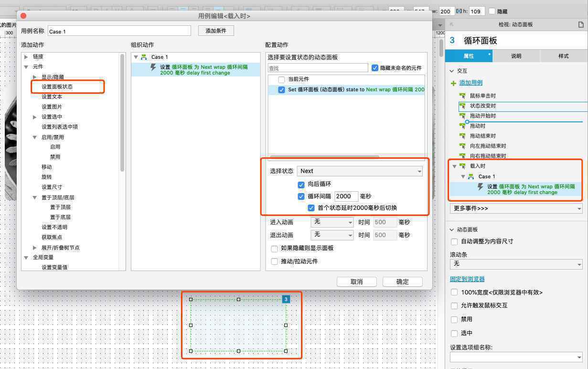
Task: Expand the 链接 tree node
Action: pyautogui.click(x=26, y=56)
